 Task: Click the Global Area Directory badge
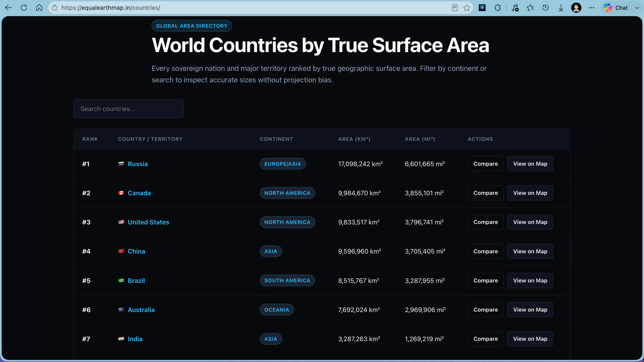coord(192,26)
